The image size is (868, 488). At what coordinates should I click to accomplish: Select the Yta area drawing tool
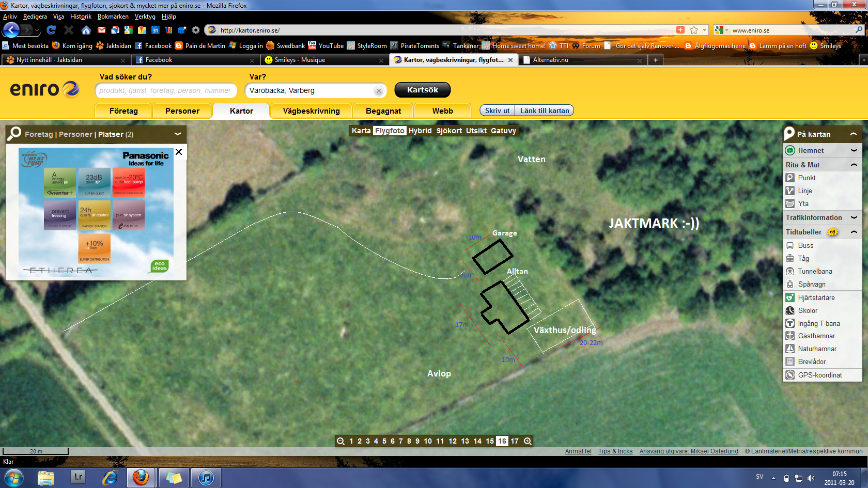point(790,203)
